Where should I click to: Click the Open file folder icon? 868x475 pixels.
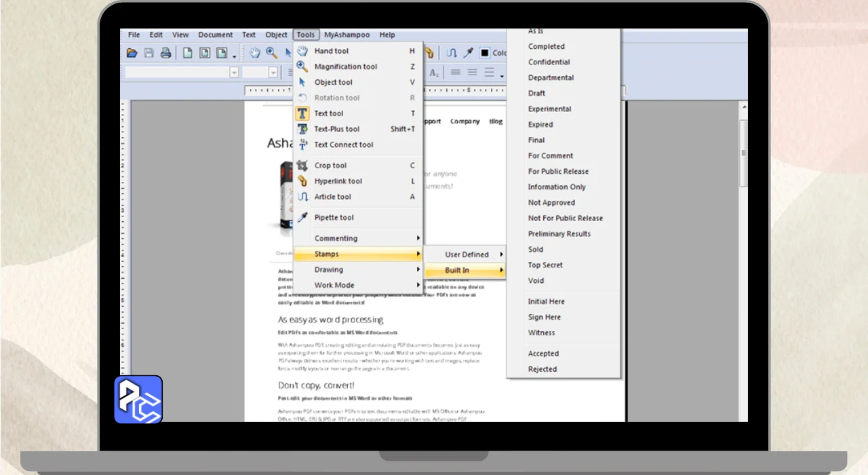(132, 53)
